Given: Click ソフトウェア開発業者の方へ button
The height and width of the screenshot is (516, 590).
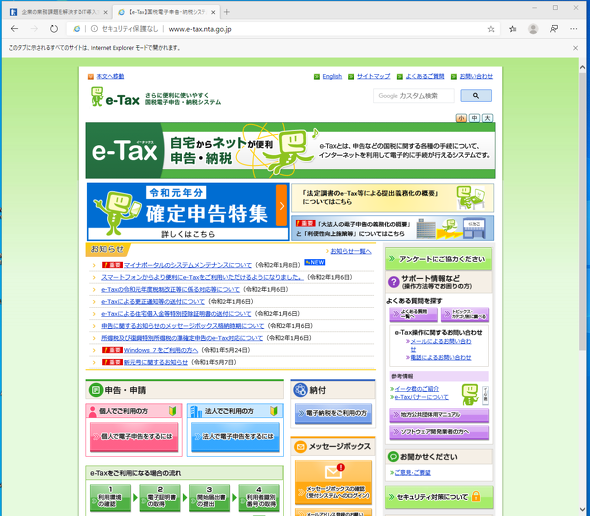Looking at the screenshot, I should (x=439, y=432).
